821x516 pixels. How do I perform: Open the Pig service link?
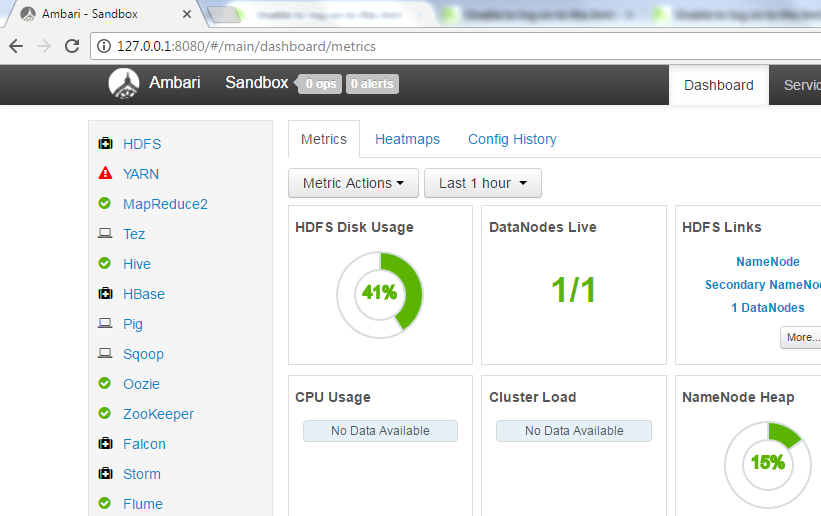tap(133, 324)
